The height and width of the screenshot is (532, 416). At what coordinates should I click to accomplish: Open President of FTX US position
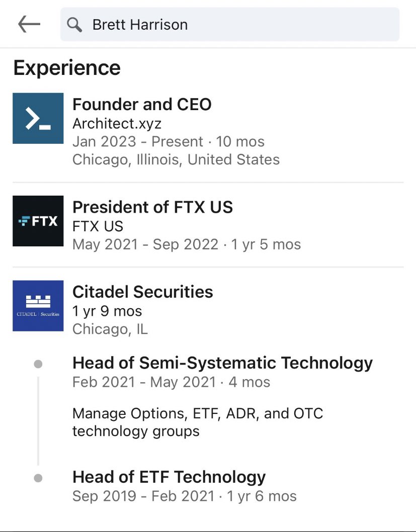152,207
